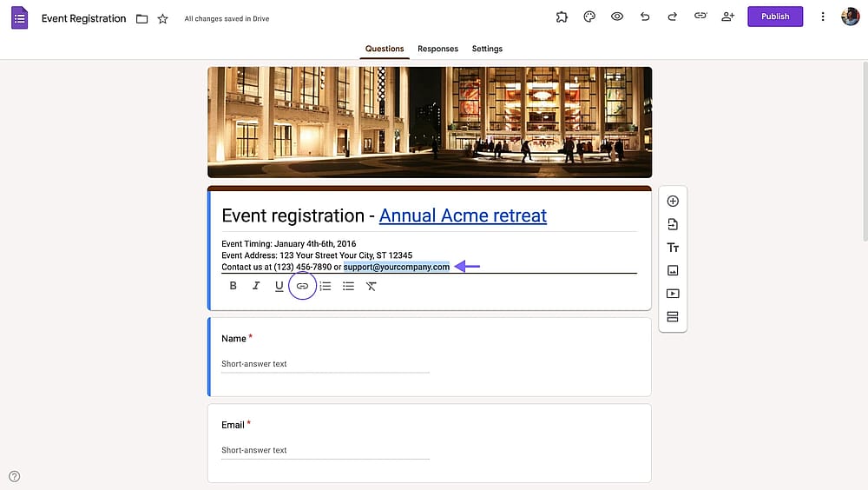Add a new question
This screenshot has width=868, height=490.
coord(673,202)
